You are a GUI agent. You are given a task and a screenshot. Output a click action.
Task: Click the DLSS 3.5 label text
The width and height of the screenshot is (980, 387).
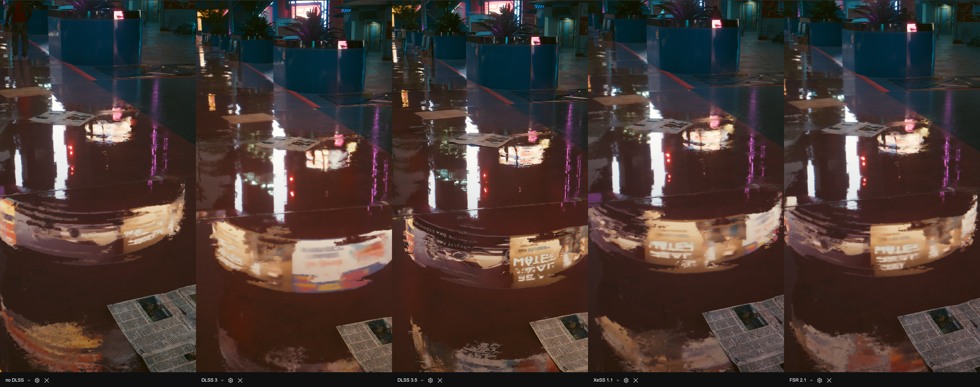407,380
